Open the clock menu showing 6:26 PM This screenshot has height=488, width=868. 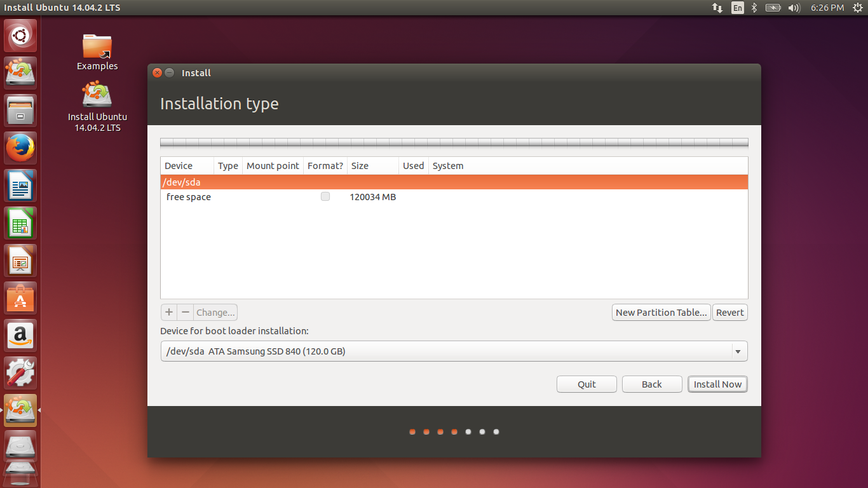[x=827, y=8]
